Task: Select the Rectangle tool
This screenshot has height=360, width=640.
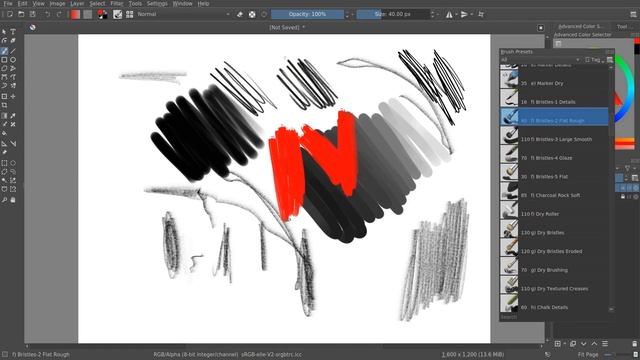Action: [x=4, y=60]
